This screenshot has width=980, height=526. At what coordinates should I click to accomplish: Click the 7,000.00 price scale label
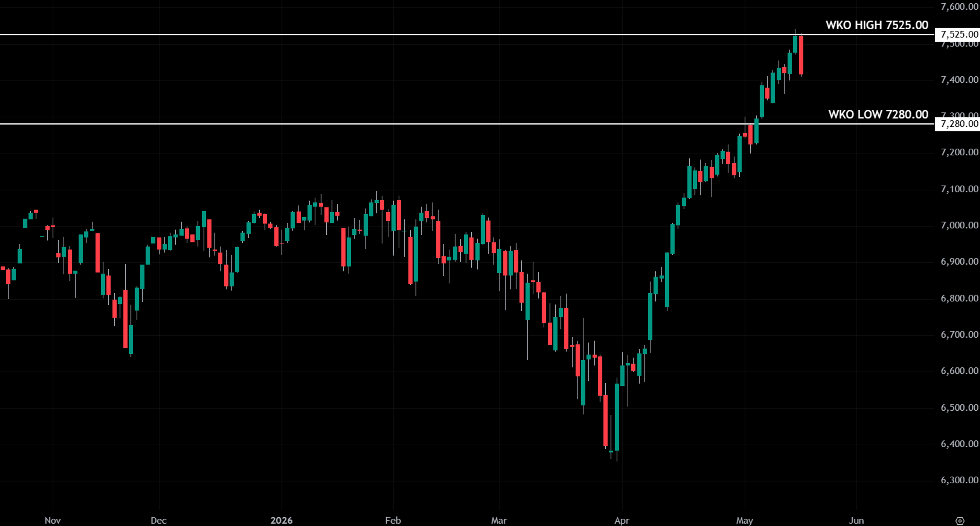click(959, 225)
